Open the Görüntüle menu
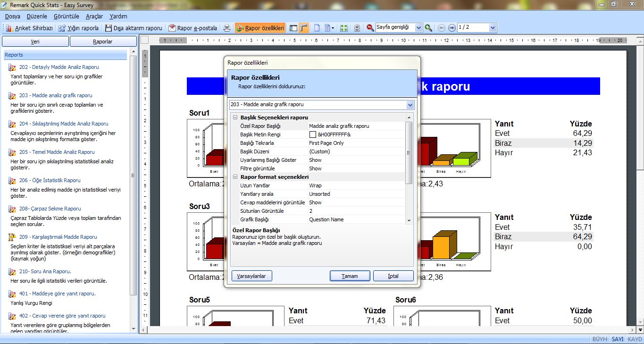 [66, 16]
